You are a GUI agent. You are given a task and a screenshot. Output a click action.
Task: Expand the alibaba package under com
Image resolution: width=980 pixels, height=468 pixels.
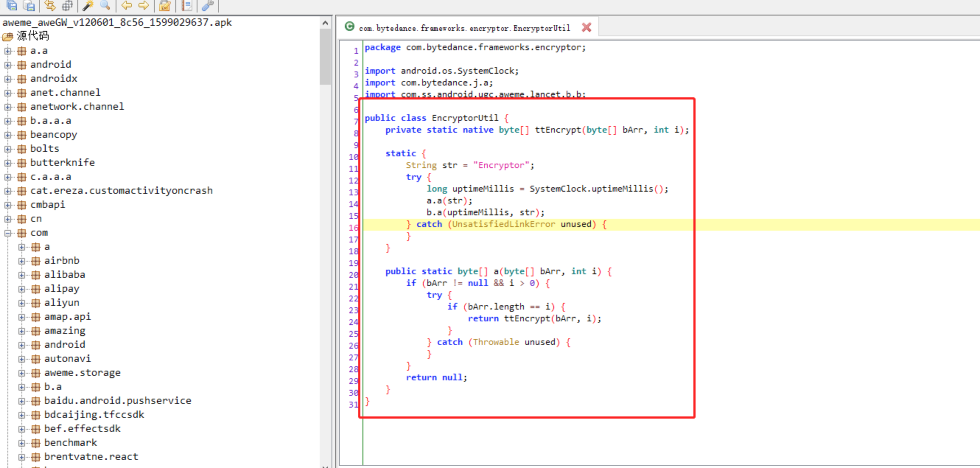22,275
